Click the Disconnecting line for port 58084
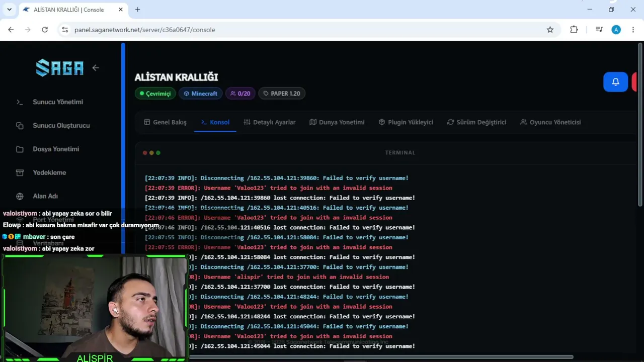This screenshot has width=644, height=362. point(276,237)
